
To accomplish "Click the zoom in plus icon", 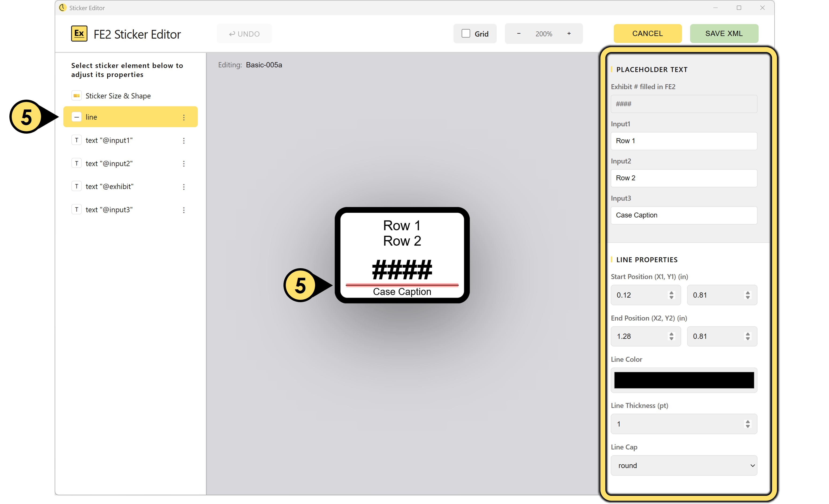I will click(x=569, y=34).
